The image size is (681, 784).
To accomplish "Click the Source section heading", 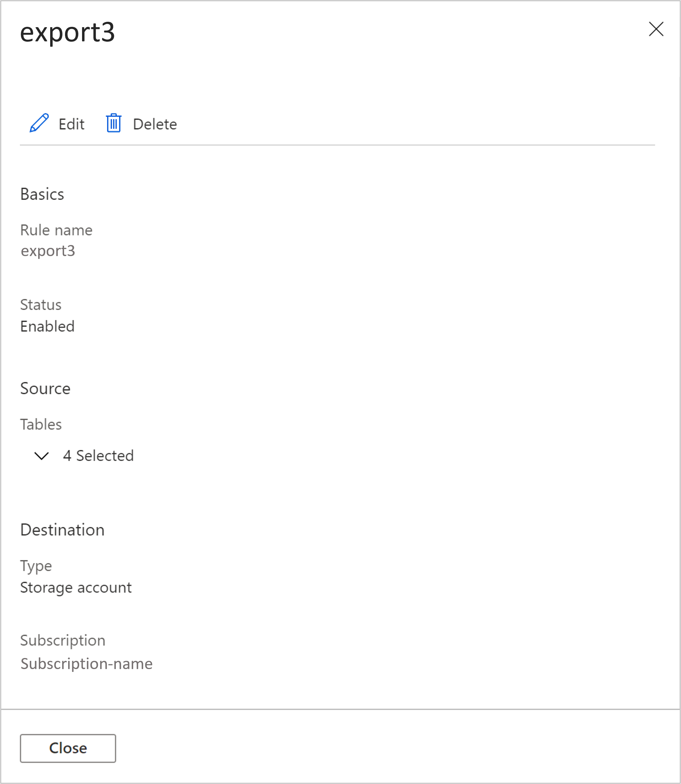I will [45, 389].
